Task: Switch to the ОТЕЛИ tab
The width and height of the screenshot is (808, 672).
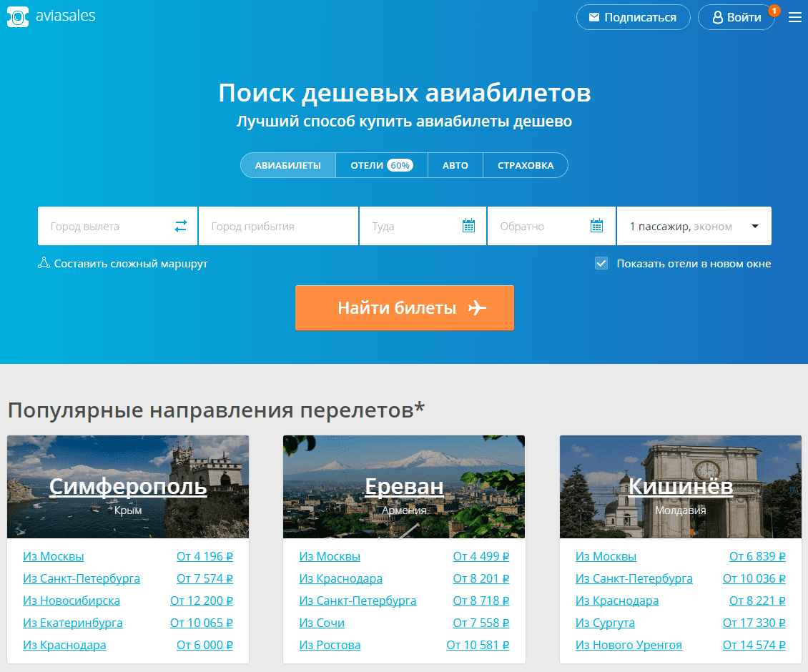Action: tap(381, 165)
